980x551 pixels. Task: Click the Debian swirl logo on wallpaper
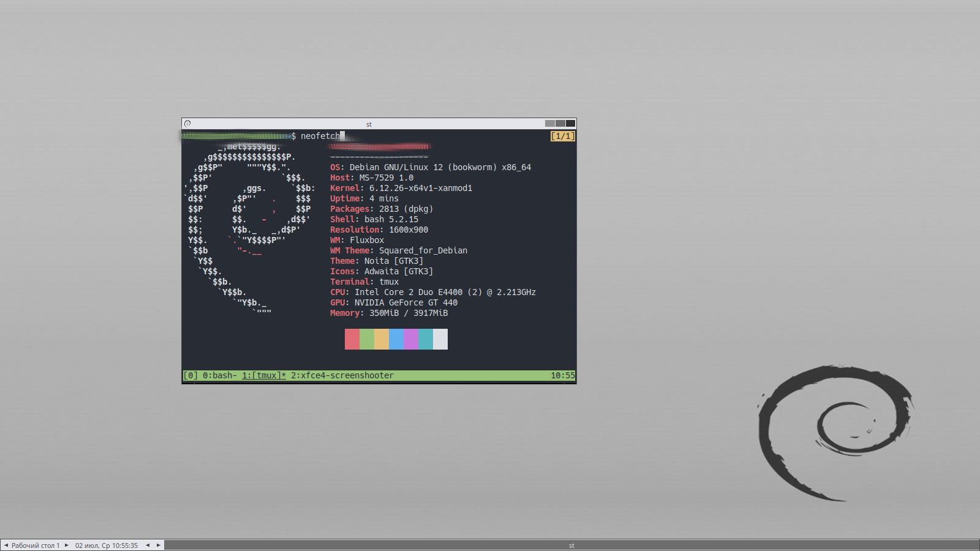pyautogui.click(x=835, y=432)
